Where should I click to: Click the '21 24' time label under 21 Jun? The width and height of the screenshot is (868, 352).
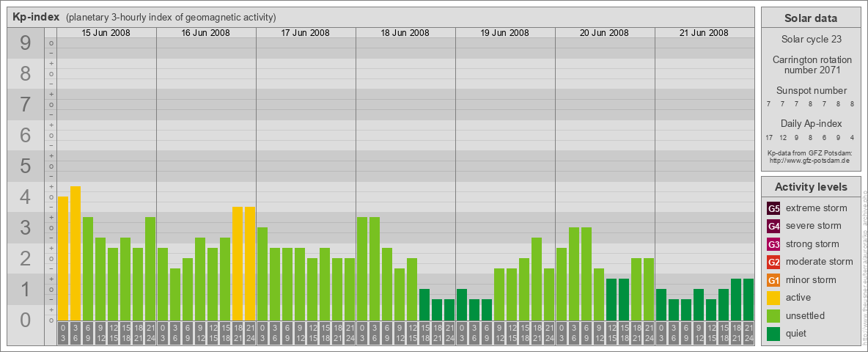749,333
